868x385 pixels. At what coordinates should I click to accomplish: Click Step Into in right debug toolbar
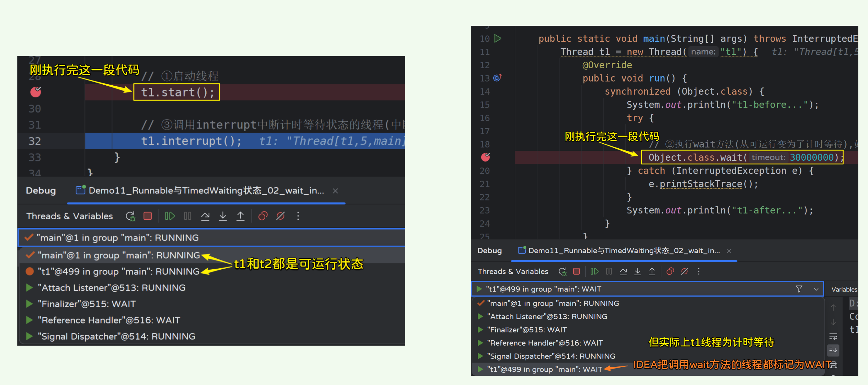tap(637, 271)
